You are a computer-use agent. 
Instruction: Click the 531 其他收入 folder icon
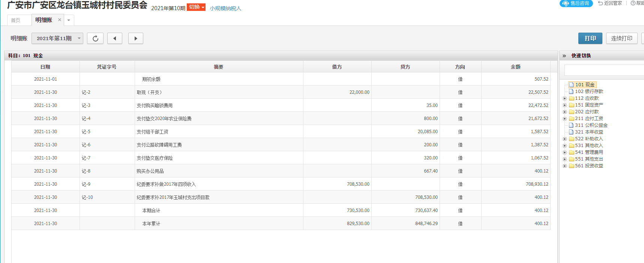point(572,146)
